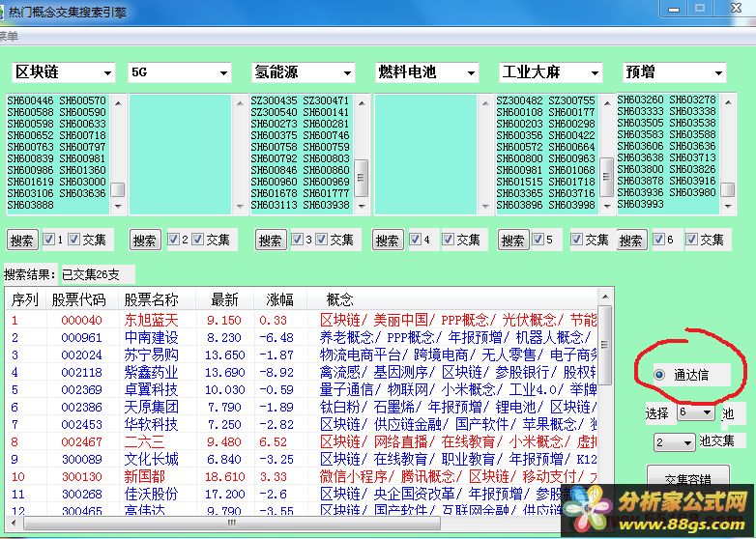
Task: Click stock code 000040
Action: (81, 321)
